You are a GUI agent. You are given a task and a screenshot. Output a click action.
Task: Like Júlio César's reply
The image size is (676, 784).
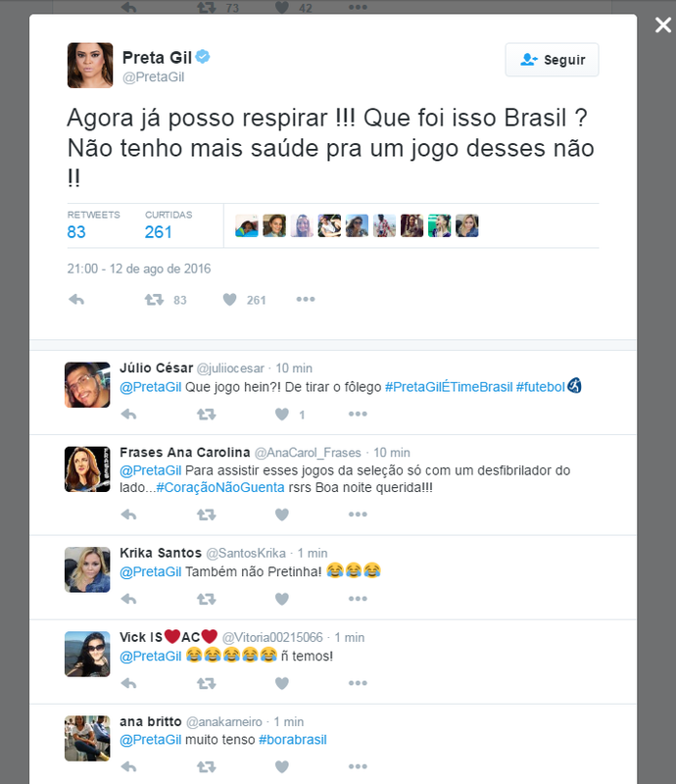(x=282, y=414)
